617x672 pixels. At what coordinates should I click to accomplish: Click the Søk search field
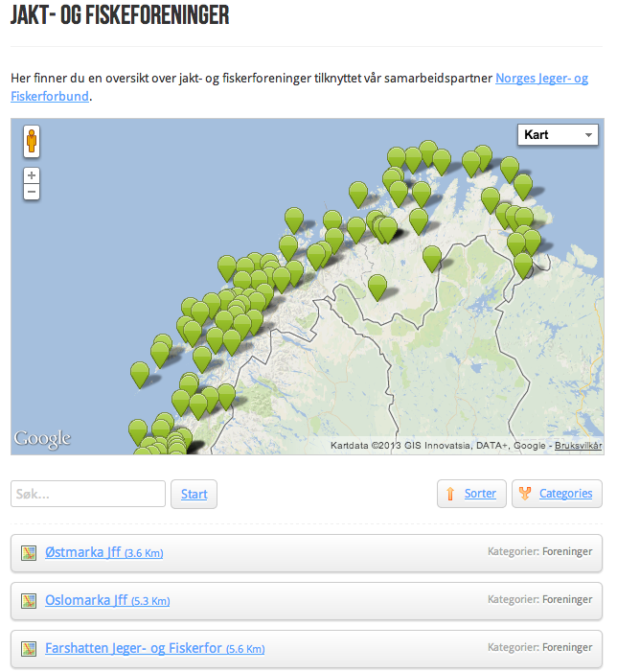[88, 494]
